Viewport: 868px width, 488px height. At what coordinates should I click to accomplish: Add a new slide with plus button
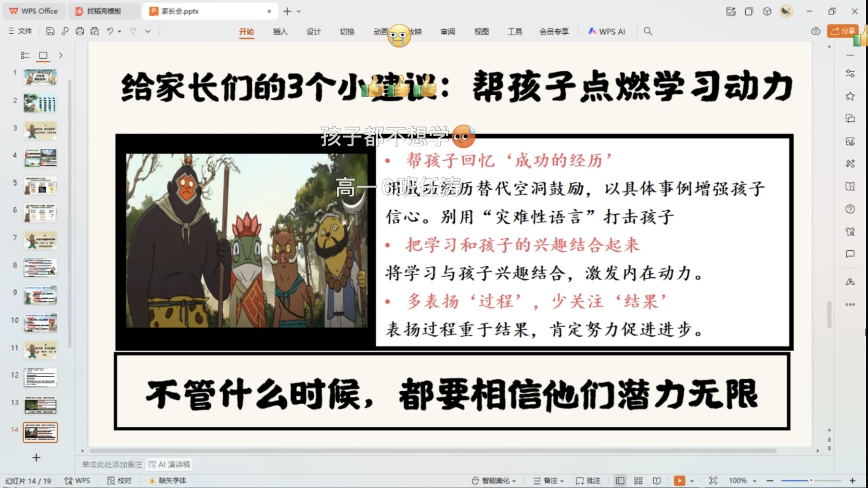click(x=36, y=458)
